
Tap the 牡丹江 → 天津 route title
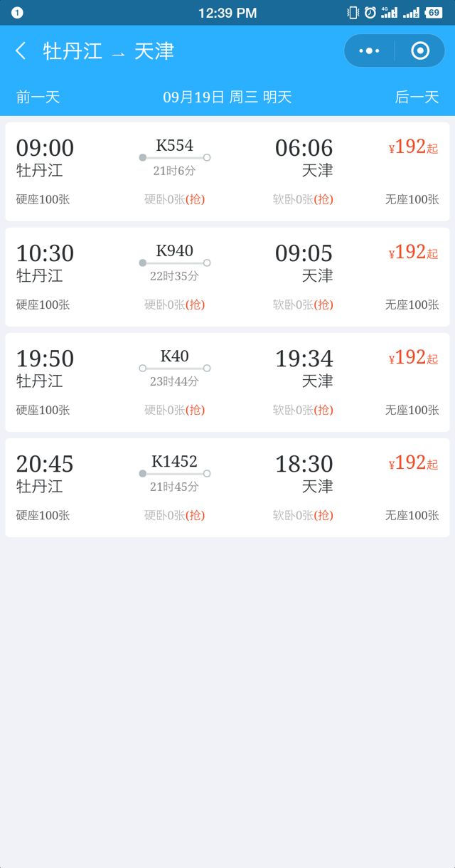click(109, 51)
